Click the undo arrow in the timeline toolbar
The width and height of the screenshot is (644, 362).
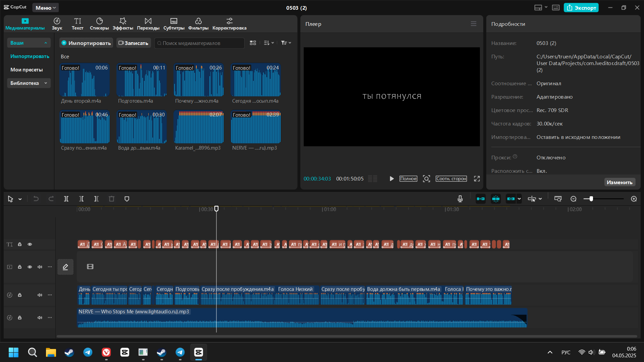[36, 199]
